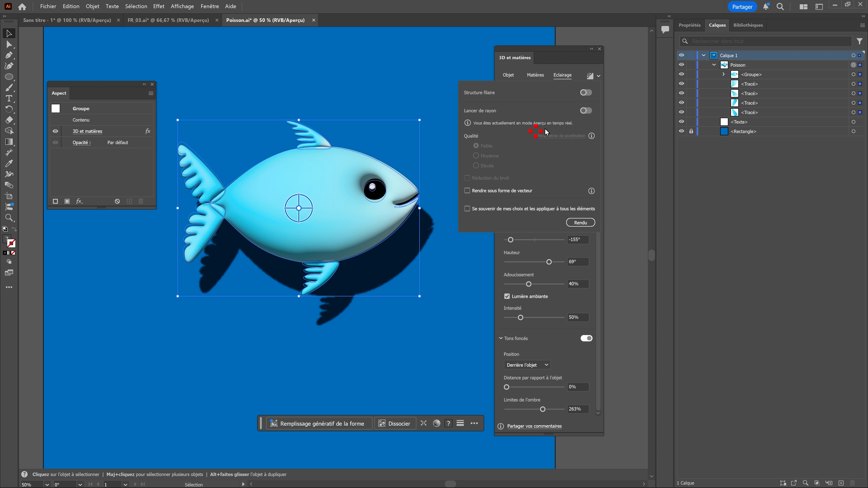Select the Eraser tool
This screenshot has height=488, width=868.
click(9, 120)
